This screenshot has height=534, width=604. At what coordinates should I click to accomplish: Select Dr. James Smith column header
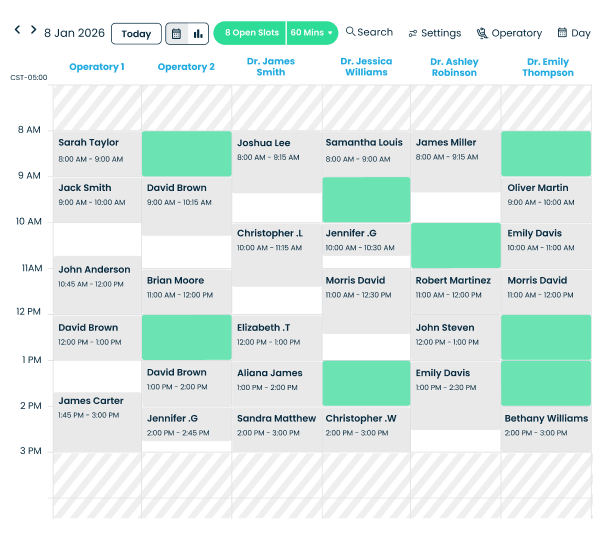pos(271,67)
